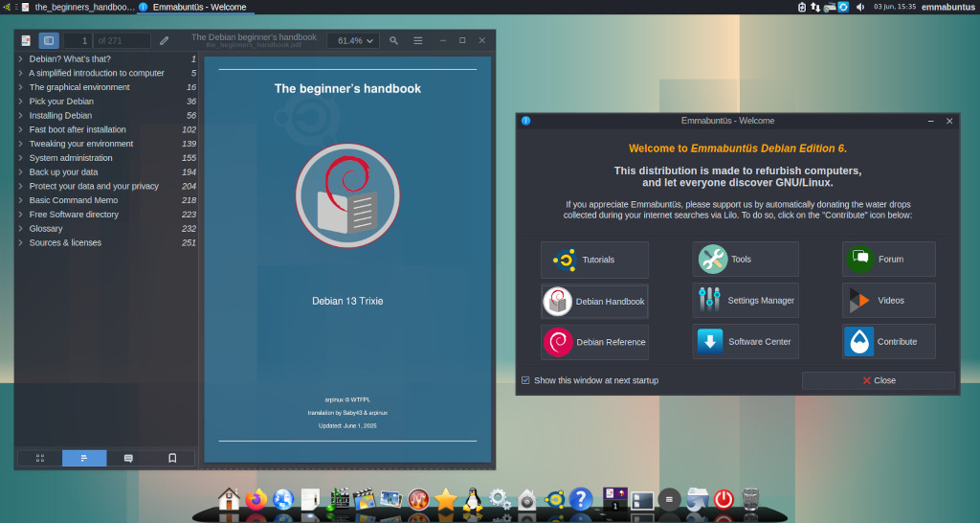Launch Firefox from the dock

tap(256, 499)
